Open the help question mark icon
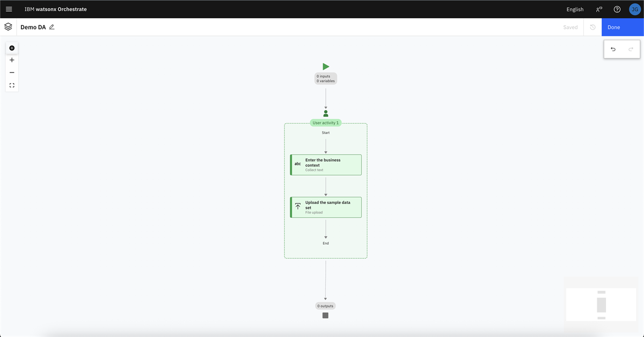 [617, 9]
